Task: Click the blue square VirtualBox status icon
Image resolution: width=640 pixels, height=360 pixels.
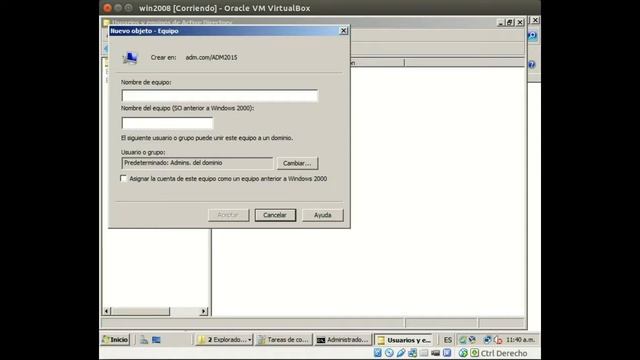Action: [447, 353]
